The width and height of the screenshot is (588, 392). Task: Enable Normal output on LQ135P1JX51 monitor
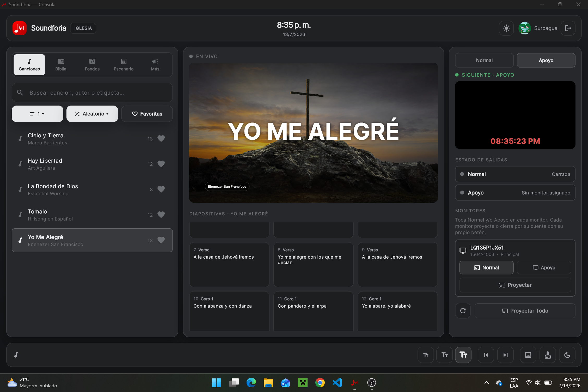point(486,268)
